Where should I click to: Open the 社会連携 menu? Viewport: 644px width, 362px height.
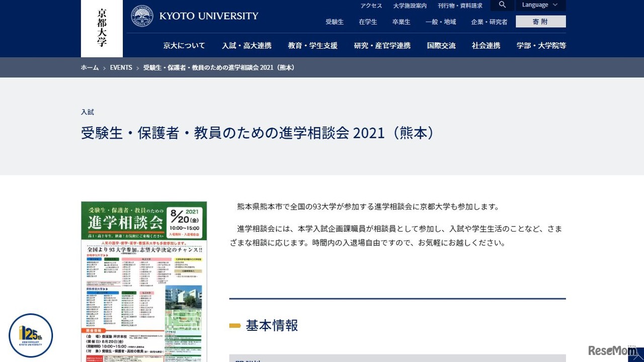pos(486,45)
